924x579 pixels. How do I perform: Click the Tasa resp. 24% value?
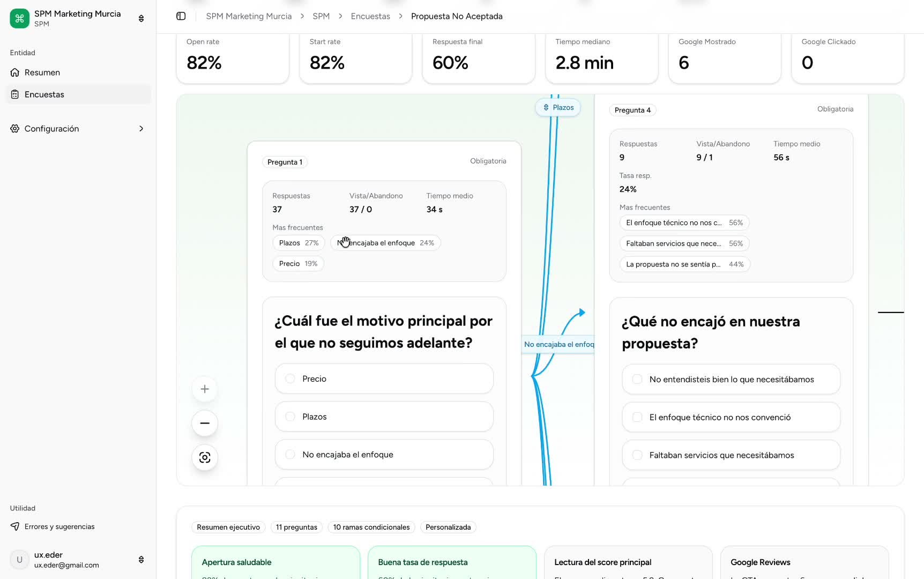tap(628, 189)
